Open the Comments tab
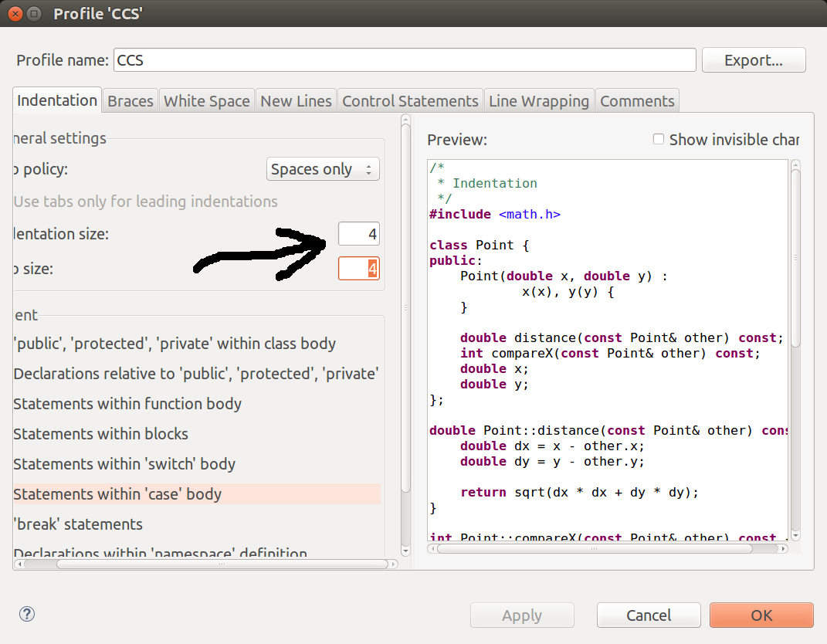This screenshot has width=827, height=644. click(637, 100)
